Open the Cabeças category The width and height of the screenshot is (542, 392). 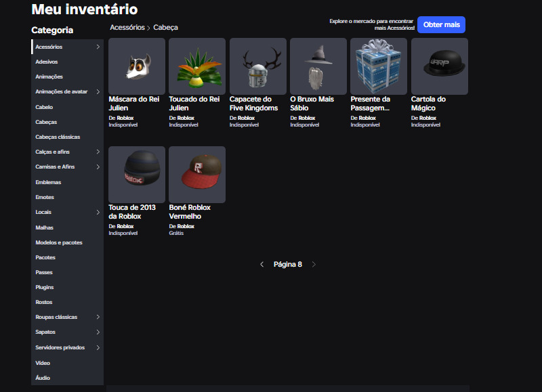(x=67, y=122)
